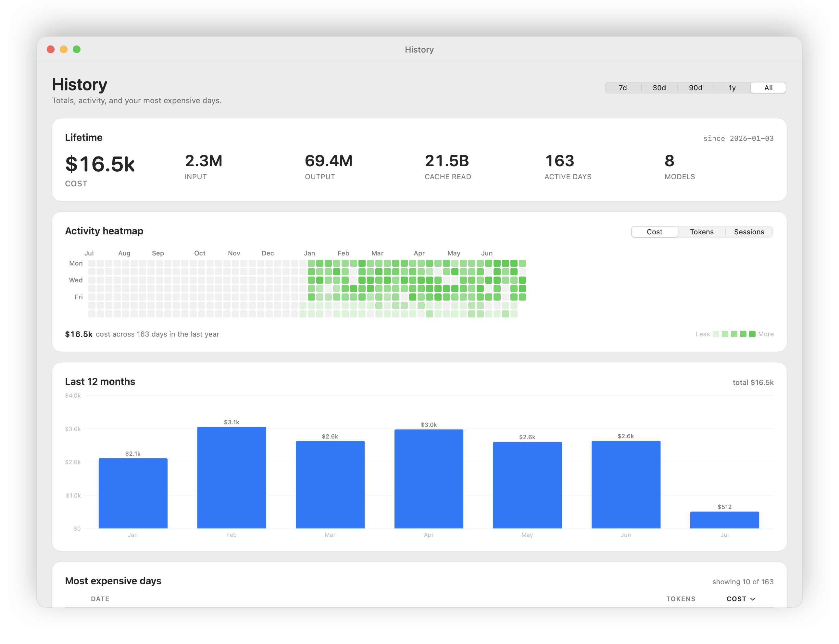This screenshot has width=839, height=644.
Task: Click the 'since 2026-01-03' text
Action: 738,138
